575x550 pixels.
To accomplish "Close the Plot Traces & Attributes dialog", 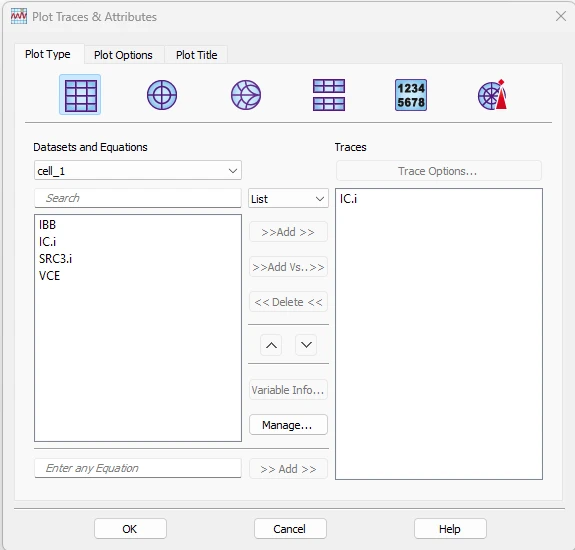I will pos(561,16).
